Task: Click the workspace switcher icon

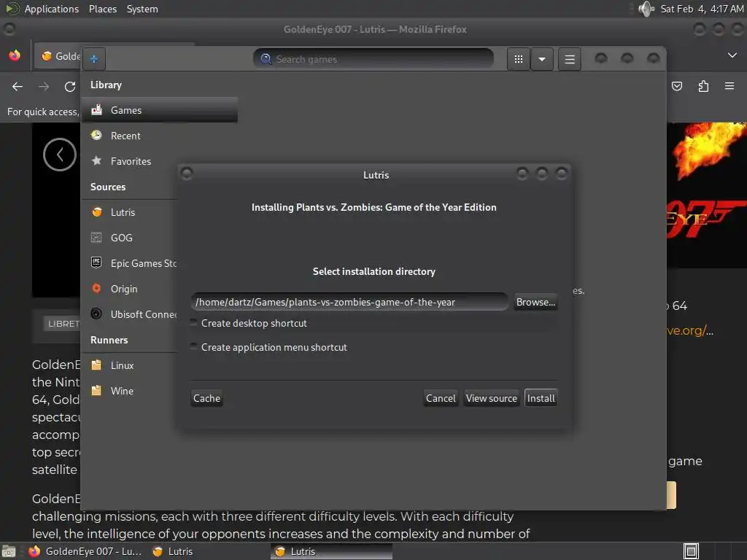Action: pyautogui.click(x=692, y=551)
